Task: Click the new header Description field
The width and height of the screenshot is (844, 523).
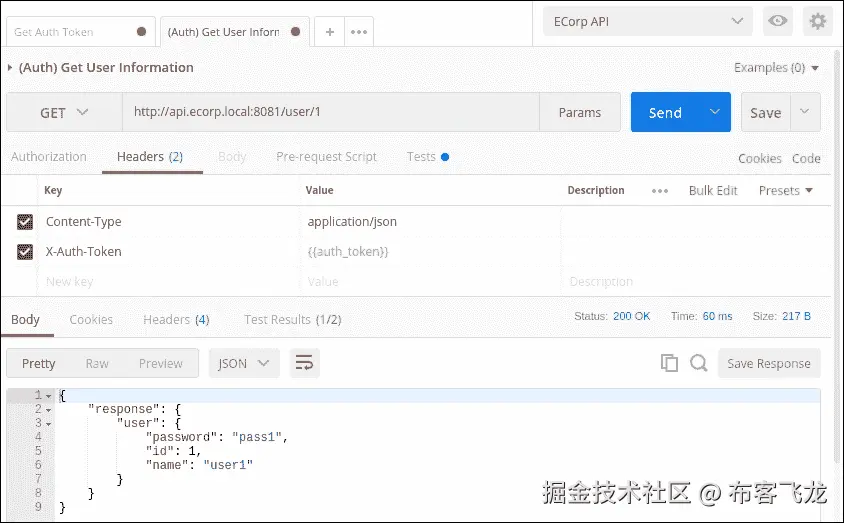Action: click(x=695, y=281)
